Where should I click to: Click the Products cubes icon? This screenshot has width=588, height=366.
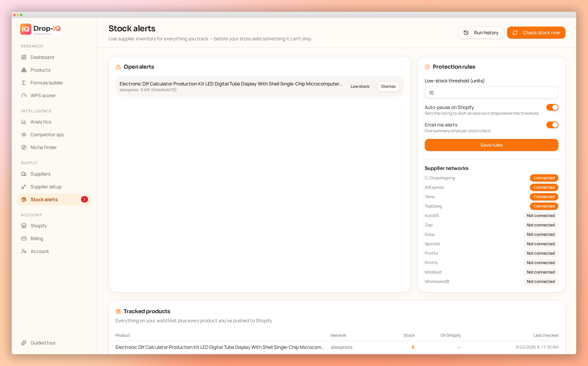[x=24, y=70]
